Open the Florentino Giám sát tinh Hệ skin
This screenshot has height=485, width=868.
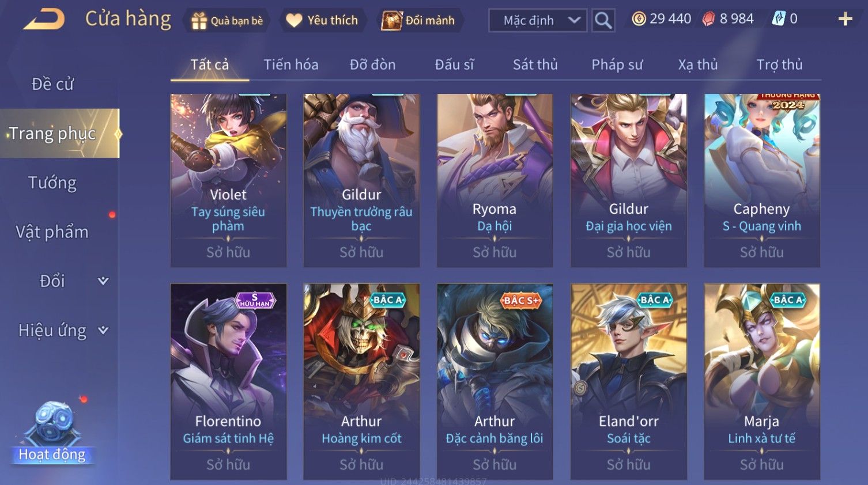(x=228, y=381)
